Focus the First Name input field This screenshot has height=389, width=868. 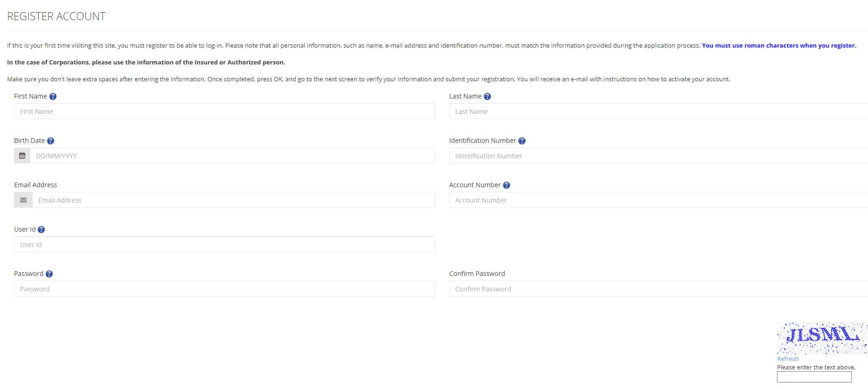[x=224, y=112]
